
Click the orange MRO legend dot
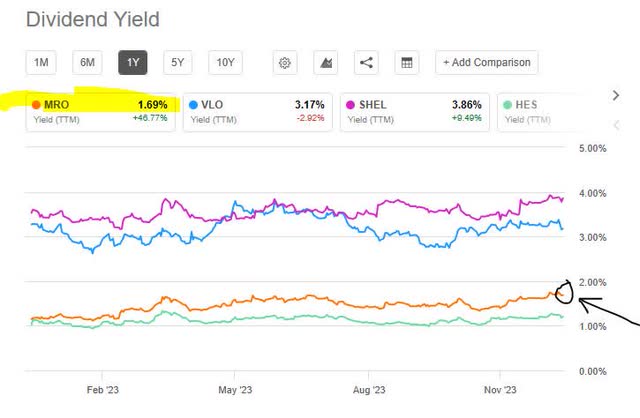(37, 103)
